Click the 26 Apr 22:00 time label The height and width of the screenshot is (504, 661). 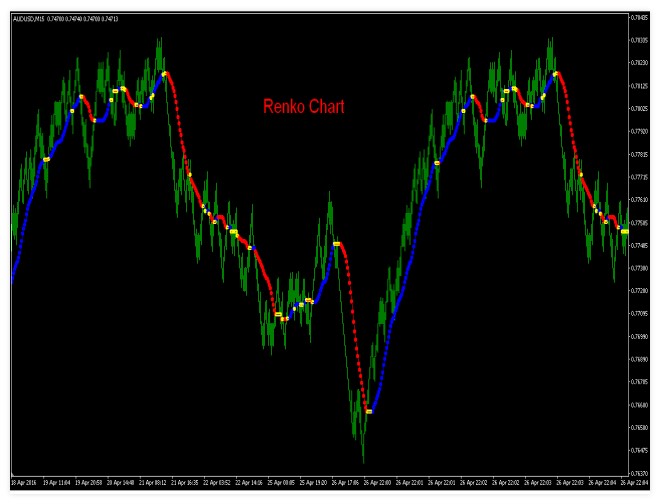click(377, 483)
